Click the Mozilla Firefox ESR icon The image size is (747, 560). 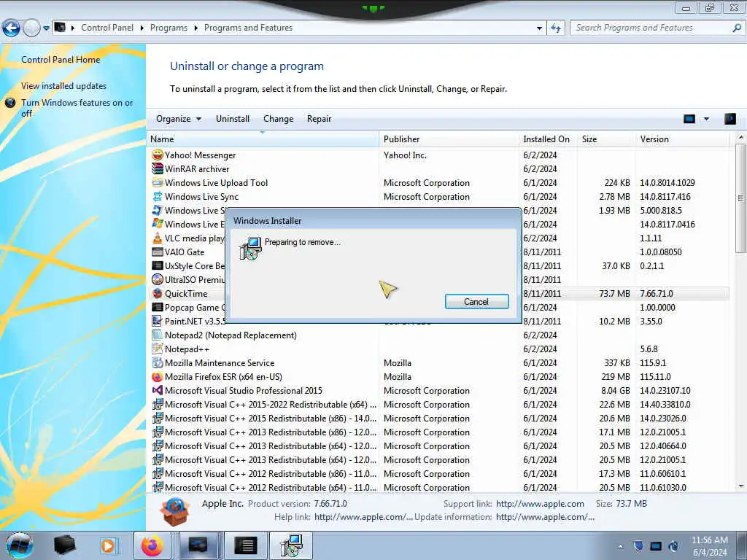[158, 376]
